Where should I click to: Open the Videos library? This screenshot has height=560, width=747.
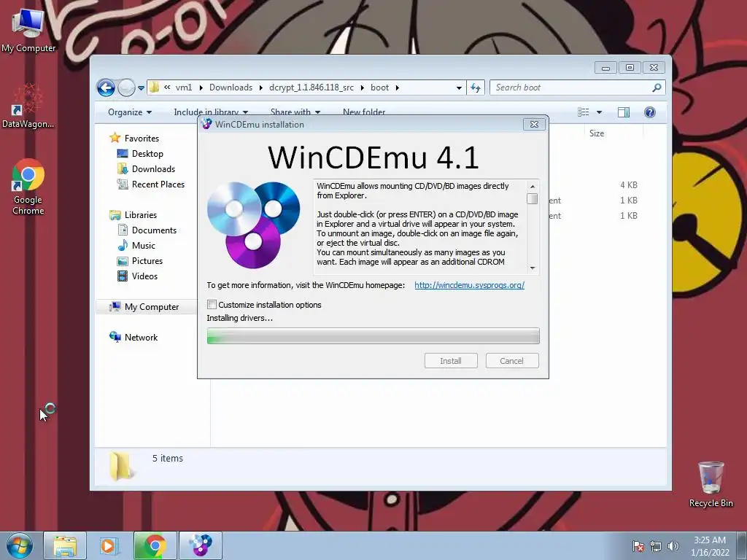pyautogui.click(x=144, y=276)
